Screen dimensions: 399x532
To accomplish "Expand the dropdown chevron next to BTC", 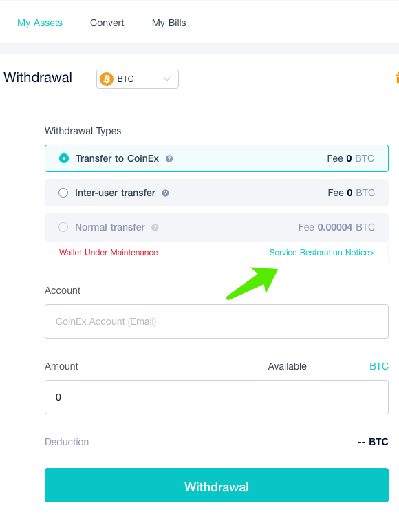I will 166,79.
